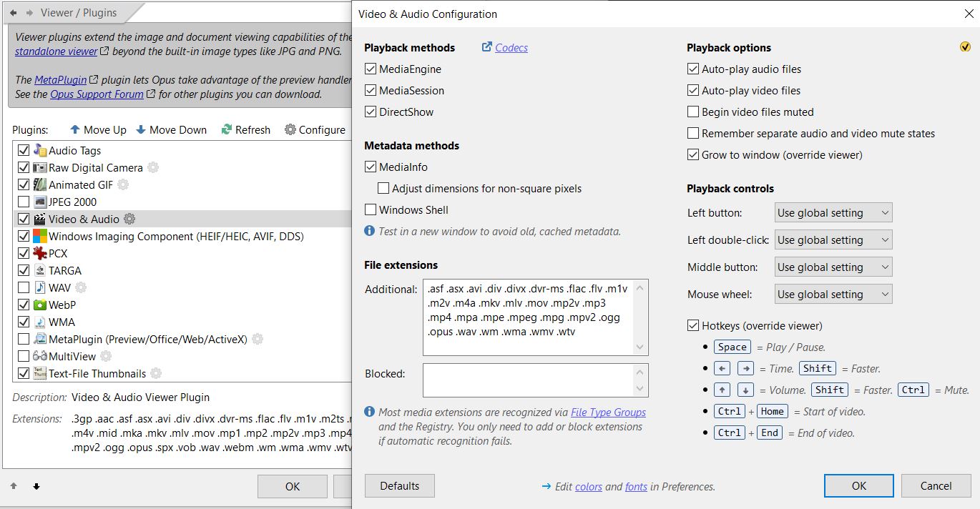
Task: Click OK in Video & Audio Configuration
Action: coord(859,486)
